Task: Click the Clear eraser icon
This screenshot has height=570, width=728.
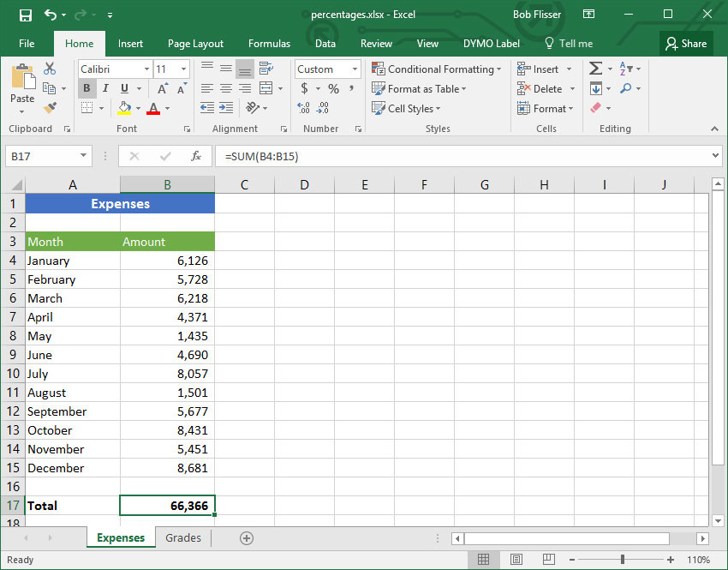Action: (x=596, y=108)
